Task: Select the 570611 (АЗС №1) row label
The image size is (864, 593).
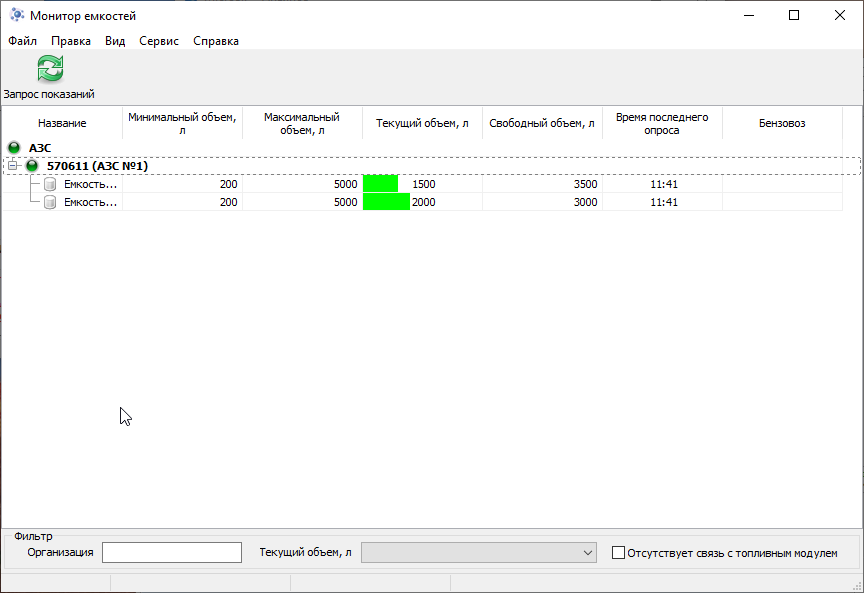Action: pyautogui.click(x=98, y=166)
